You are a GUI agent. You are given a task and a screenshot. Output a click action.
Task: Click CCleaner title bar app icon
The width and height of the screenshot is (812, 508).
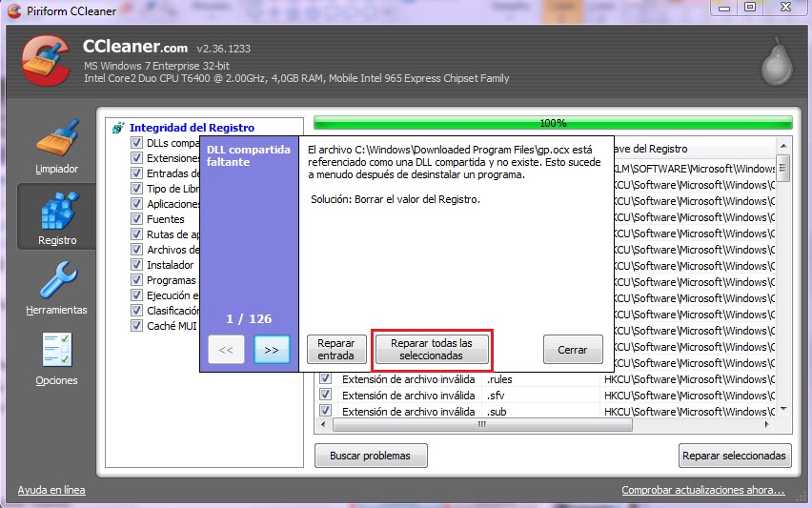coord(14,10)
